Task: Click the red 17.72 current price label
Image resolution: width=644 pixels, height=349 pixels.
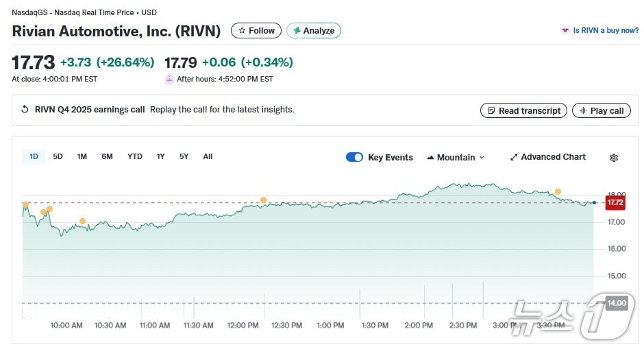Action: point(615,202)
